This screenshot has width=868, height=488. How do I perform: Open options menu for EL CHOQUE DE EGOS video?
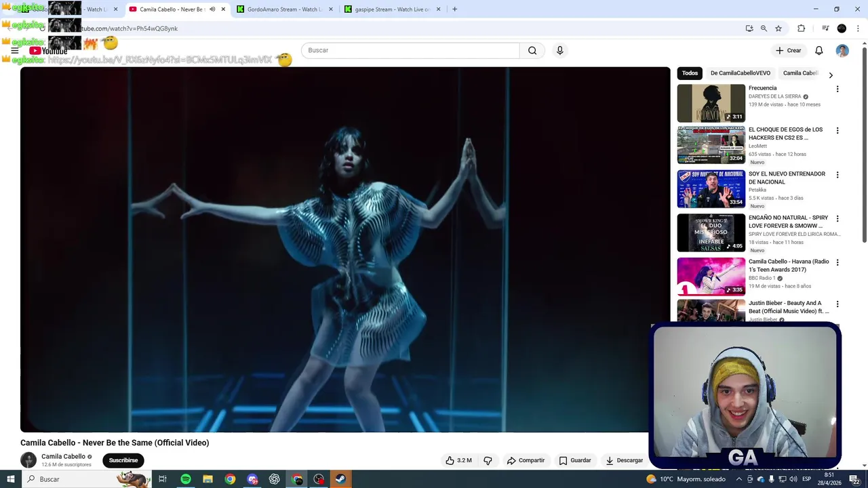click(x=837, y=130)
